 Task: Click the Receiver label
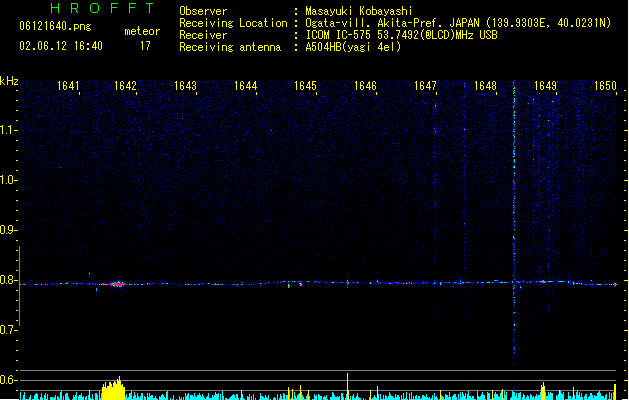(203, 35)
